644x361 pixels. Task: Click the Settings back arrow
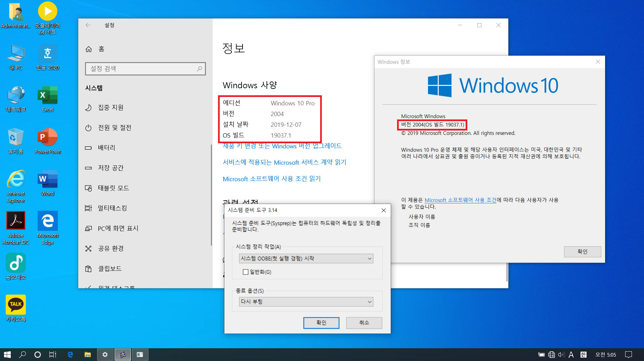[x=88, y=25]
